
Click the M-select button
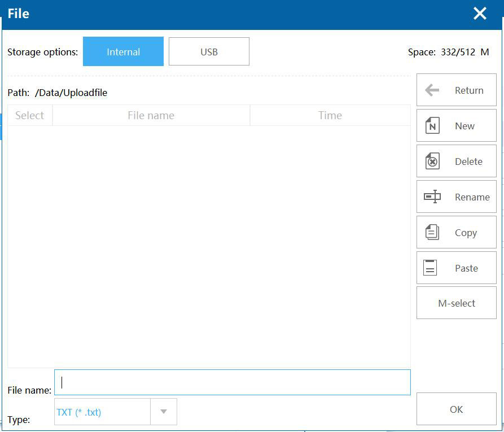(457, 303)
